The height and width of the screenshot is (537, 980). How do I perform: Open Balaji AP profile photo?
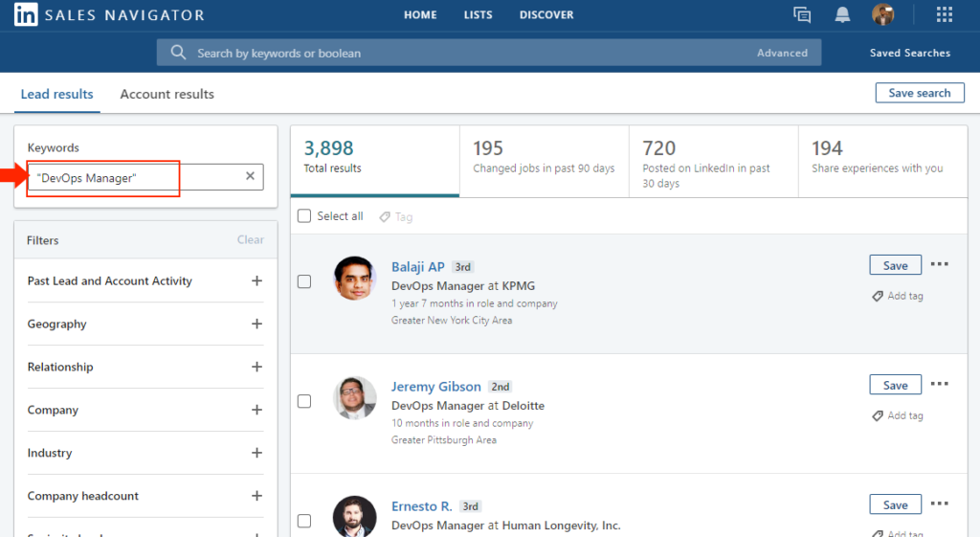[x=354, y=279]
